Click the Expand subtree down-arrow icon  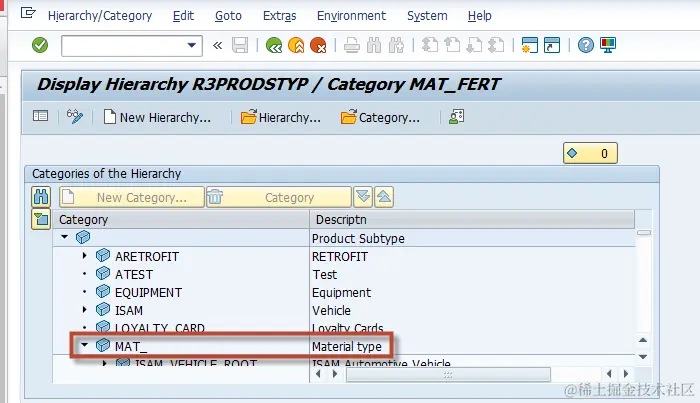(x=363, y=197)
